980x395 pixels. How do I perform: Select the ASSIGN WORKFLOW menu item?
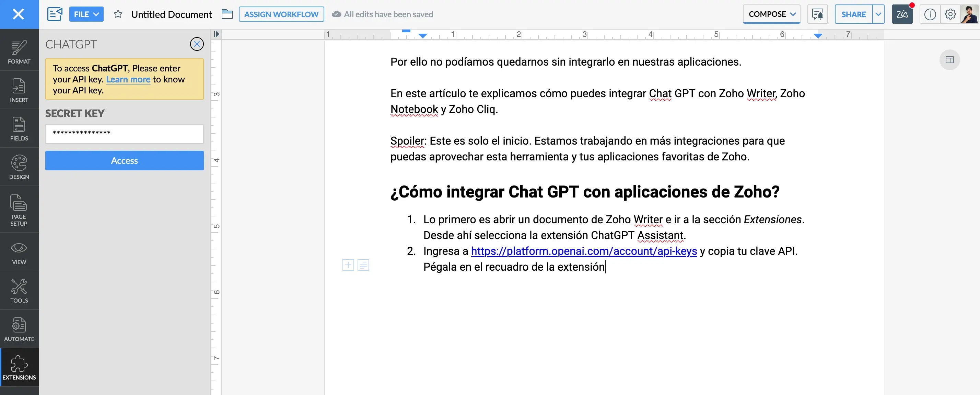pos(281,14)
